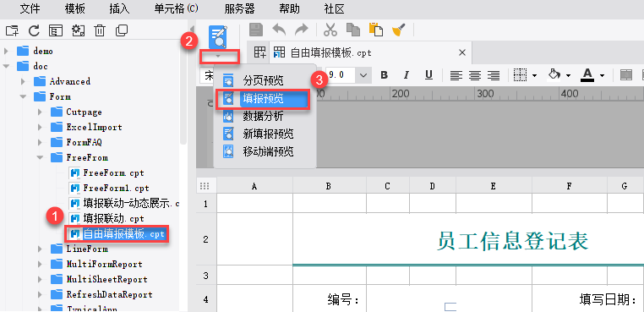Choose 填报预览 from preview menu
This screenshot has width=644, height=312.
point(265,98)
